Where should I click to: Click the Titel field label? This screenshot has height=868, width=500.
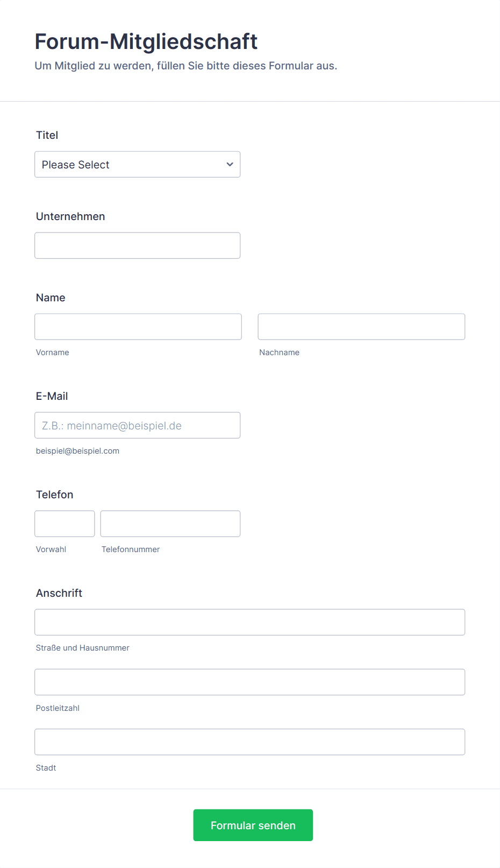tap(47, 135)
